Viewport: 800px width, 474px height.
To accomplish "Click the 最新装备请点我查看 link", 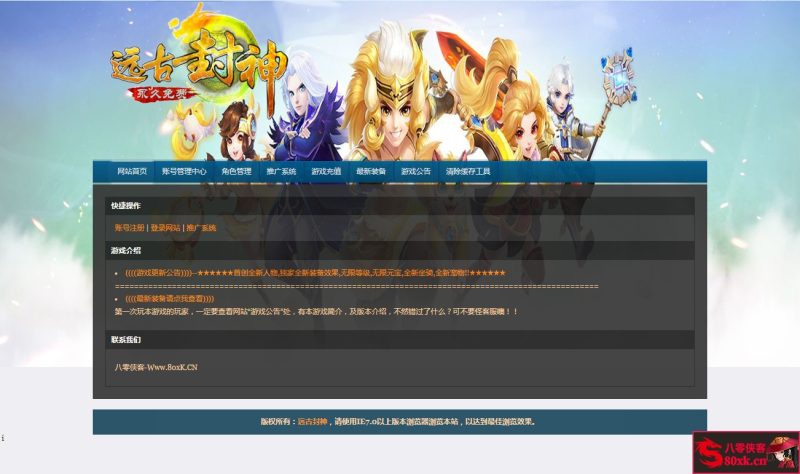I will [170, 298].
